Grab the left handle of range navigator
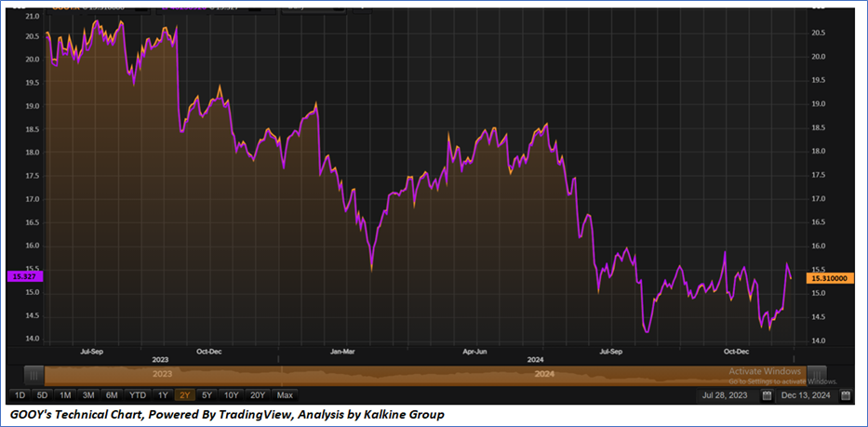Screen dimensions: 868x427 [x=34, y=375]
